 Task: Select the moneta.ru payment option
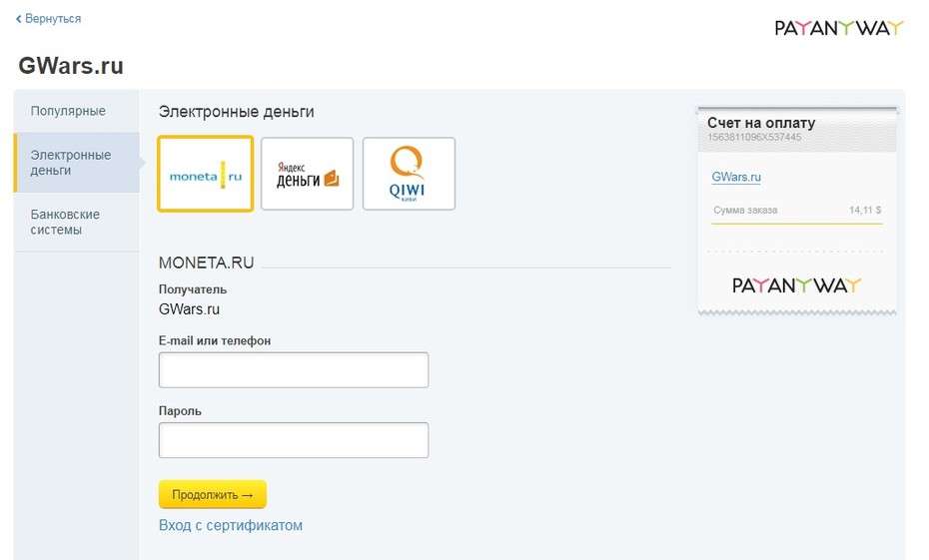pyautogui.click(x=206, y=174)
